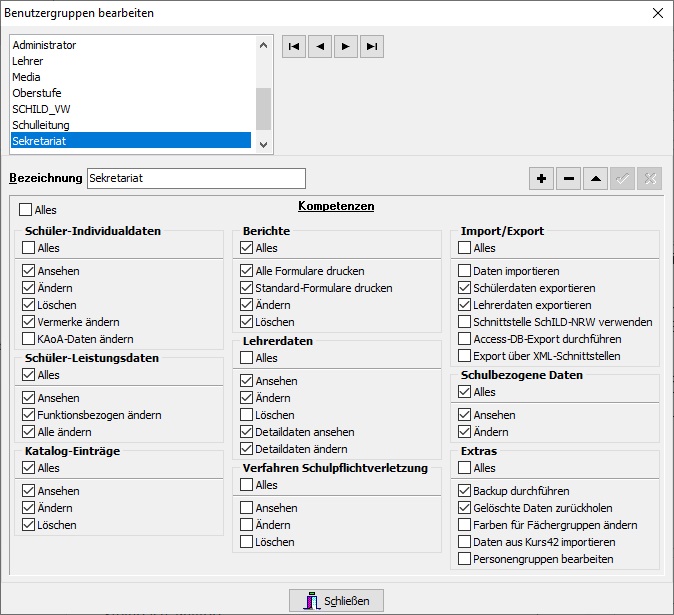Viewport: 674px width, 615px height.
Task: Check Alles under Schüler-Individualdaten
Action: point(28,248)
